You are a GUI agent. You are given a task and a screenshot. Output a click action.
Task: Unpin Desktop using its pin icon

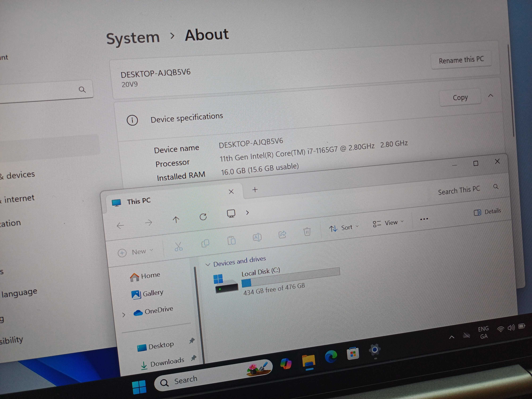pos(192,341)
